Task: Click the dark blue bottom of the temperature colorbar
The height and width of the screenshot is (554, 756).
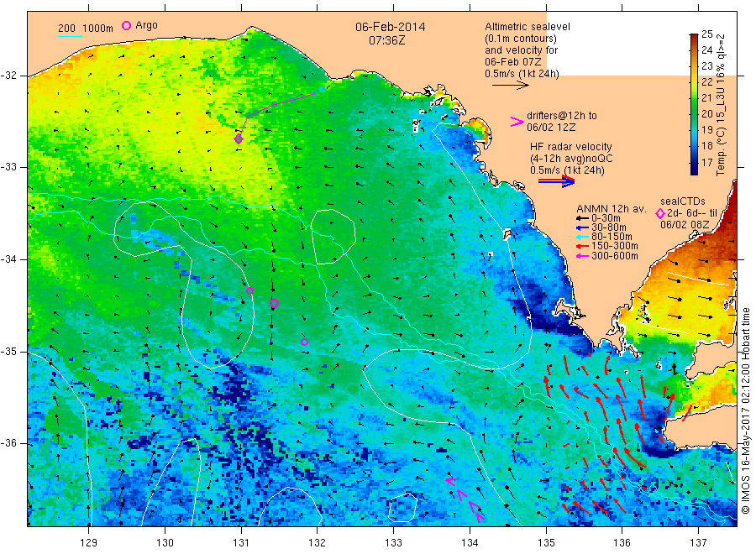Action: click(x=694, y=170)
